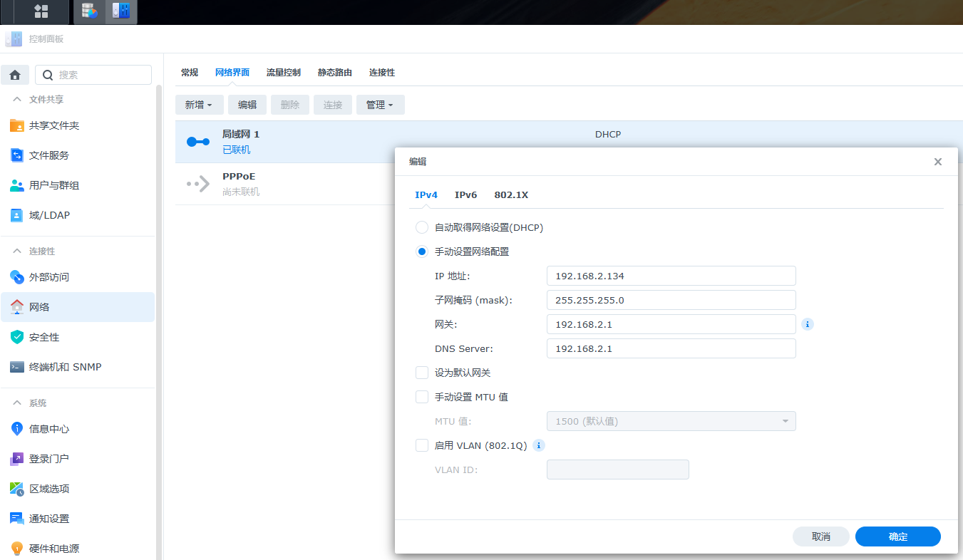Click the 网关 input field

click(x=671, y=324)
